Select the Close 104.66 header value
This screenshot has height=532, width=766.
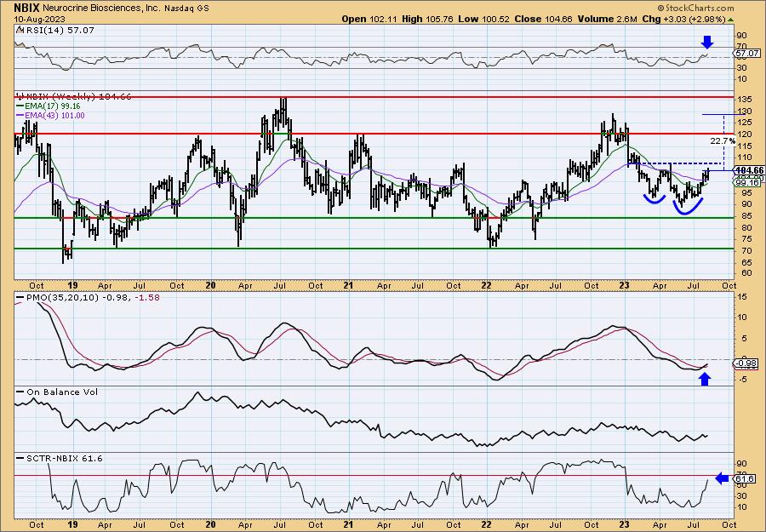pyautogui.click(x=543, y=19)
